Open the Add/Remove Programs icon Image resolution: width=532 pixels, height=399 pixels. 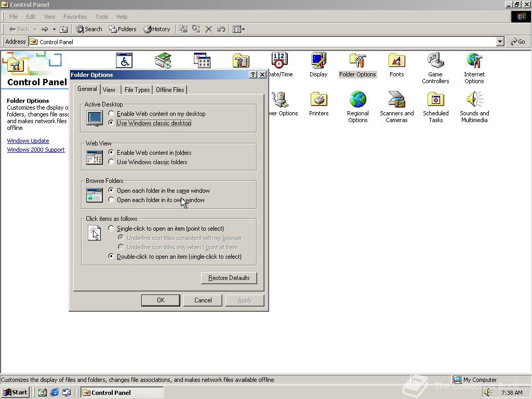pos(202,60)
